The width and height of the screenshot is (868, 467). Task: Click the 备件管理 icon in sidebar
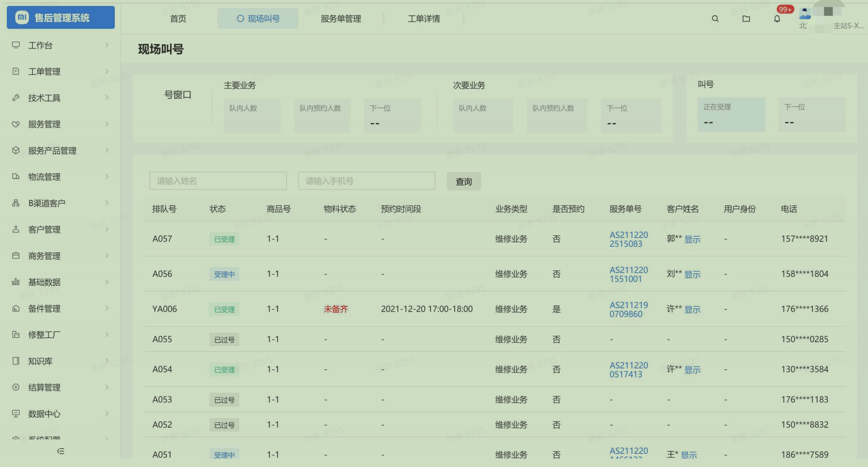(x=16, y=308)
